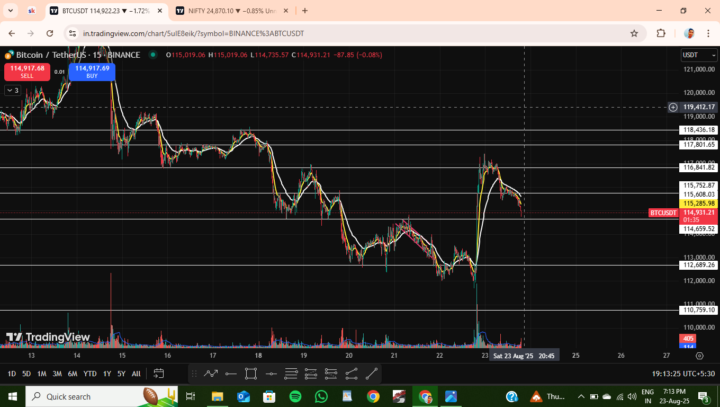Select the parallel lines drawing tool
Screen dimensions: 720x407
[x=291, y=373]
